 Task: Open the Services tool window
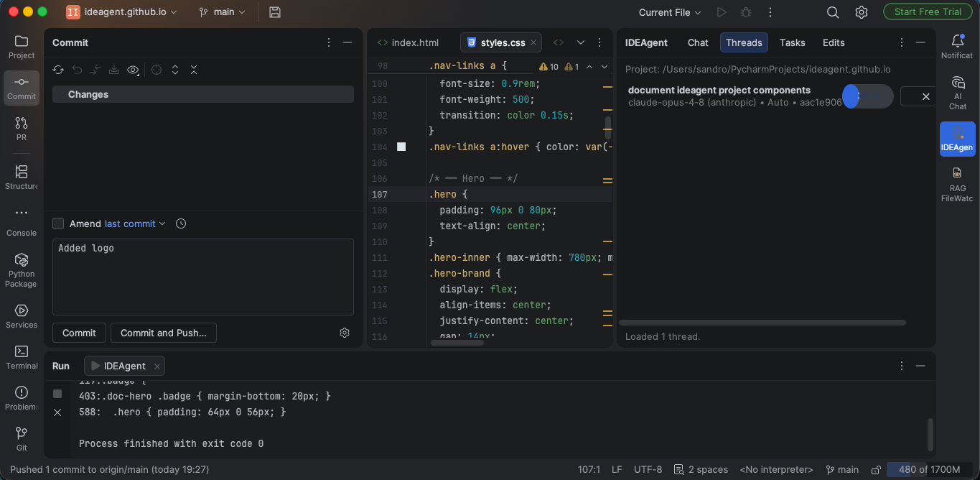22,316
